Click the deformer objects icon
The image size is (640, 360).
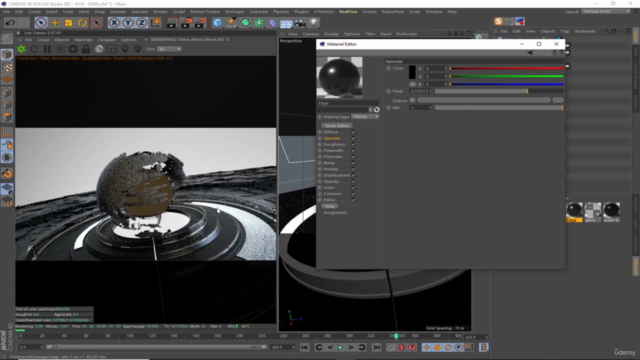273,23
